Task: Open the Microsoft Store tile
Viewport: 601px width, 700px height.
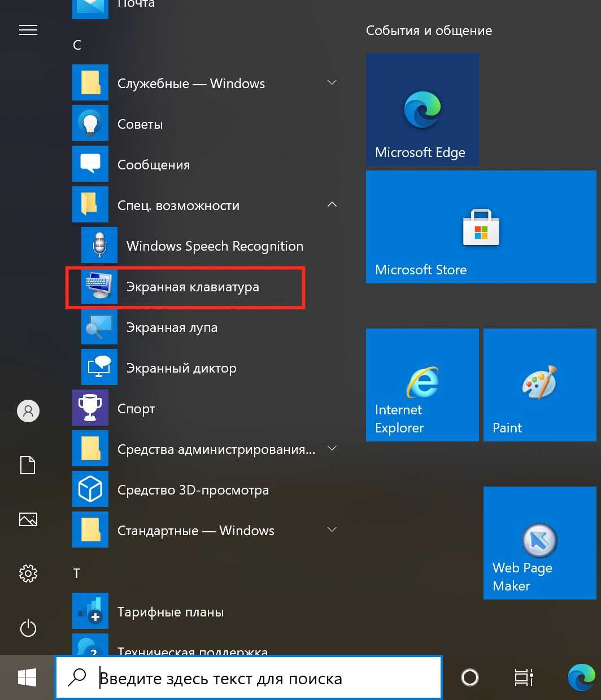Action: (481, 227)
